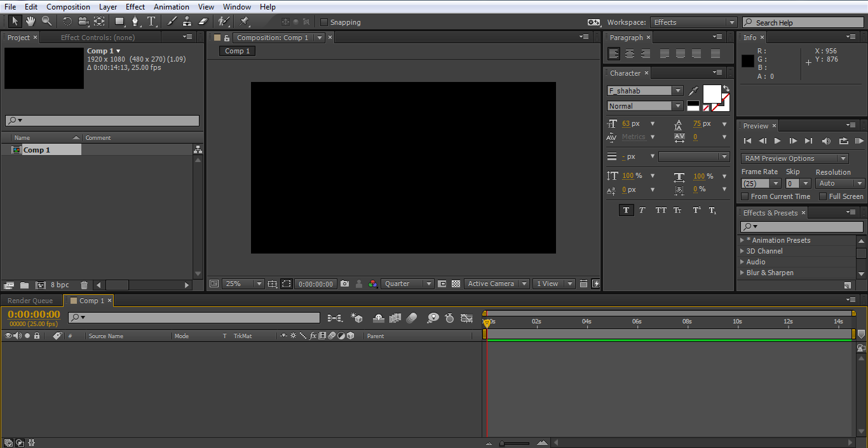Click the RAM Preview play button
This screenshot has width=868, height=448.
[x=859, y=141]
